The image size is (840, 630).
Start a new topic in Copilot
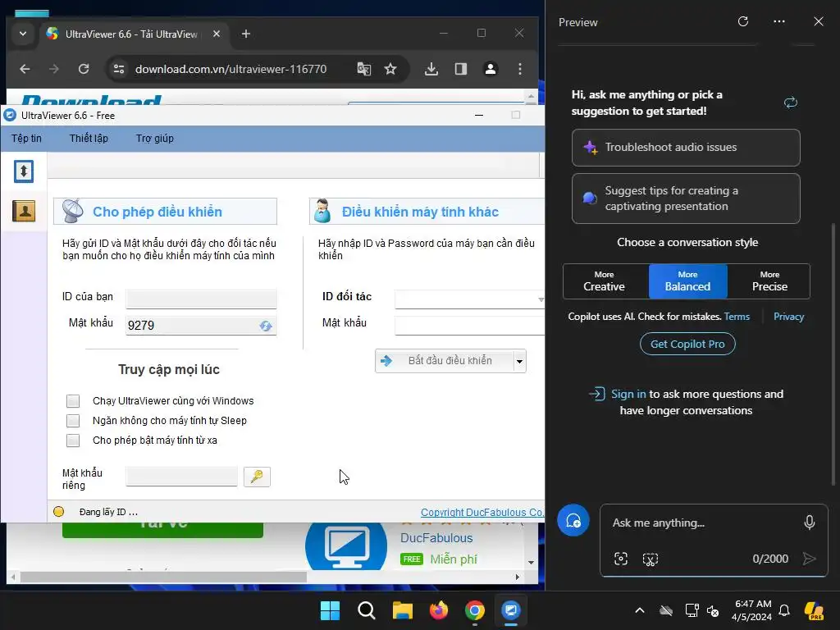coord(573,520)
